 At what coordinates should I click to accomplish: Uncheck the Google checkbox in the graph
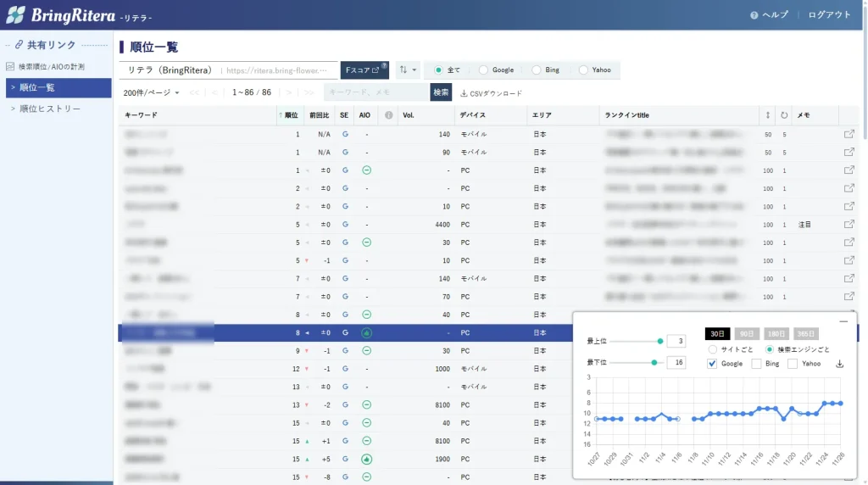(713, 364)
